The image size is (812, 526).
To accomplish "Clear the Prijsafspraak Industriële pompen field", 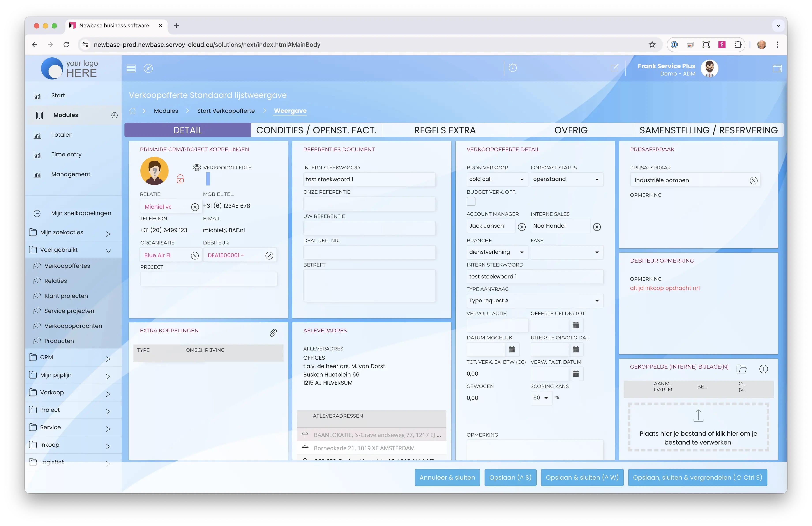I will tap(754, 181).
